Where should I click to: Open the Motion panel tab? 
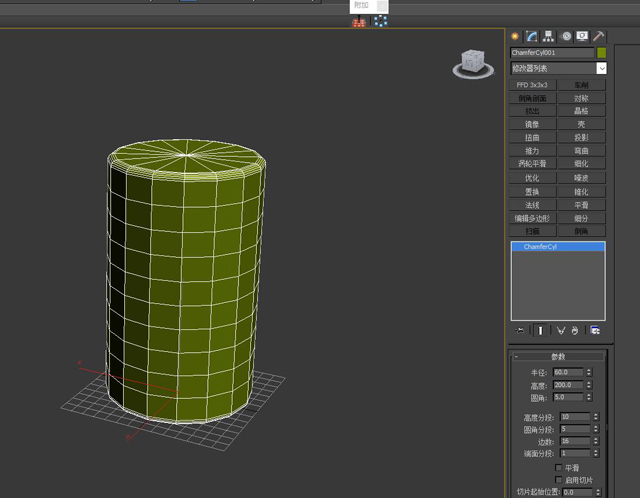point(566,36)
